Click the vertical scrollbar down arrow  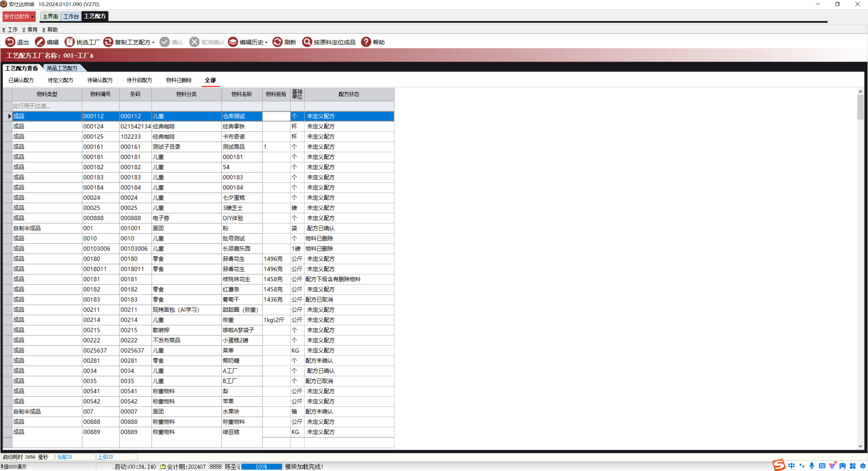tap(860, 446)
